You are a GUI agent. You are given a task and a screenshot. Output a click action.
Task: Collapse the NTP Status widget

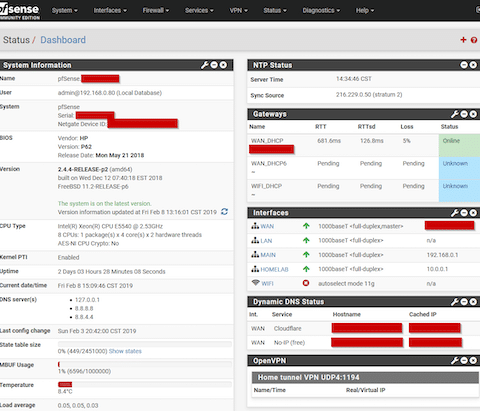(x=464, y=65)
